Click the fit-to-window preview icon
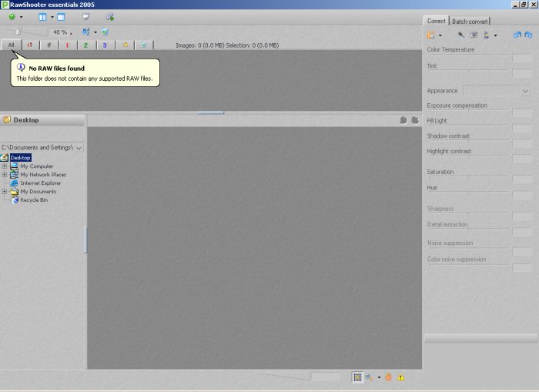 357,377
